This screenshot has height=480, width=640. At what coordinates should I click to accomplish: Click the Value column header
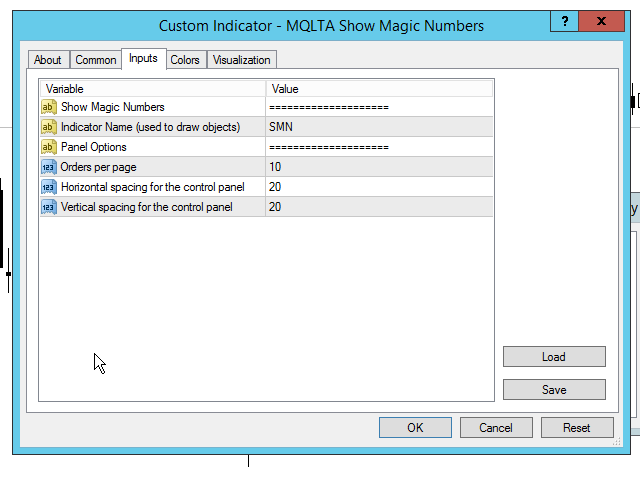pos(379,89)
